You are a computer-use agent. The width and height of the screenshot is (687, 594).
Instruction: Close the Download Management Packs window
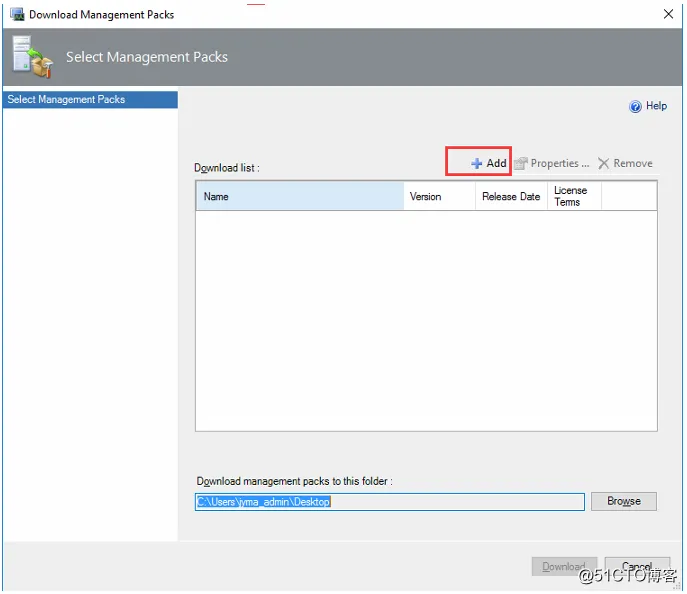point(668,14)
